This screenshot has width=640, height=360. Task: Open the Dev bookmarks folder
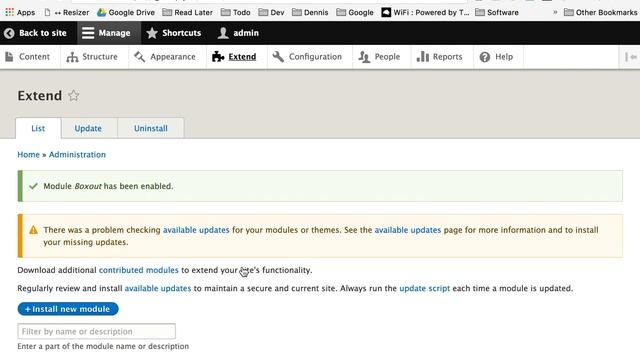271,12
